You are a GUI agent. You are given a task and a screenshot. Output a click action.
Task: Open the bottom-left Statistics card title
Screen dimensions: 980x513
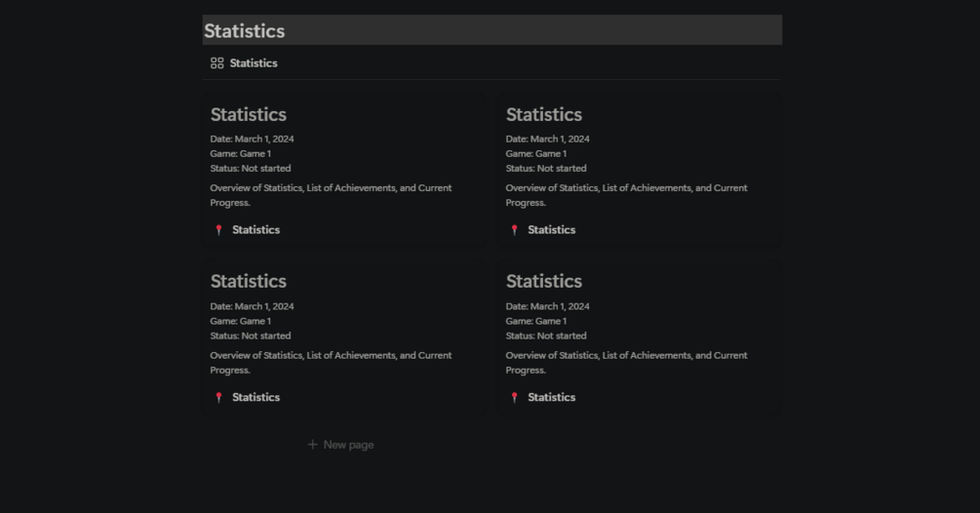click(x=249, y=282)
